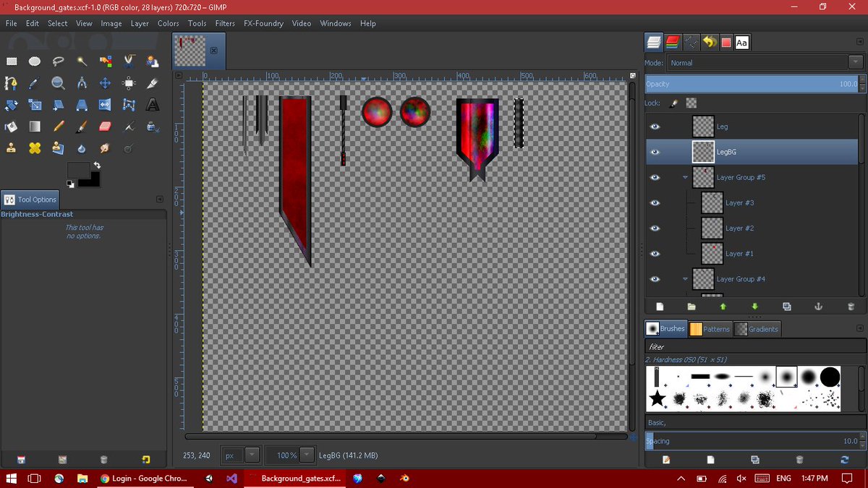Toggle the lock pixels brush icon
The height and width of the screenshot is (488, 868).
point(674,103)
